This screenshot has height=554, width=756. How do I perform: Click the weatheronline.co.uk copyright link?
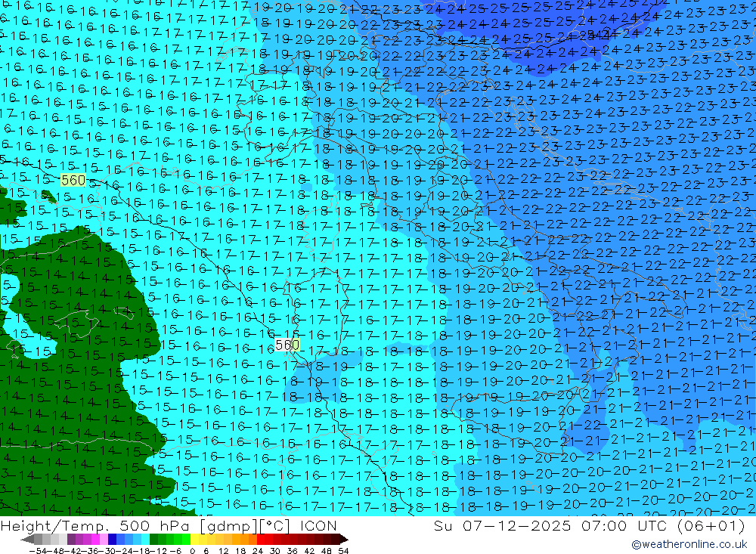point(689,544)
